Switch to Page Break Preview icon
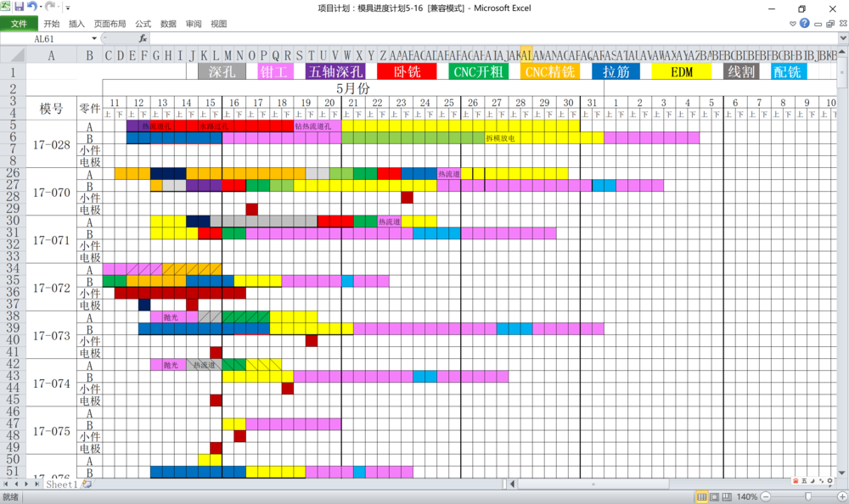Viewport: 849px width, 504px height. pos(727,497)
